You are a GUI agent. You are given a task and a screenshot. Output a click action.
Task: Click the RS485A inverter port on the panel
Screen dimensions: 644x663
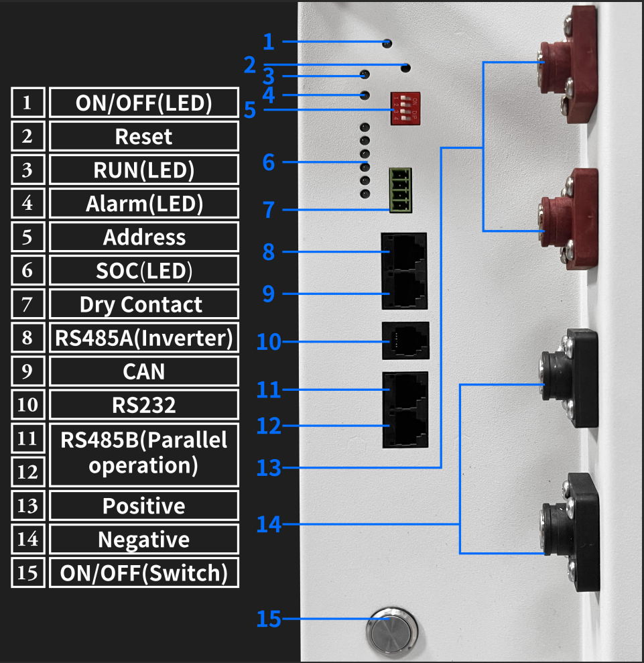point(404,252)
